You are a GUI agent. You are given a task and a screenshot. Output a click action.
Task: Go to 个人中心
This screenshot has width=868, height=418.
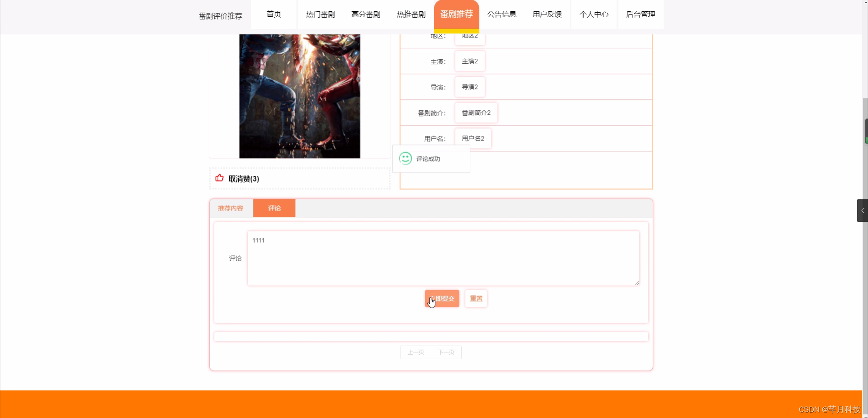tap(594, 14)
